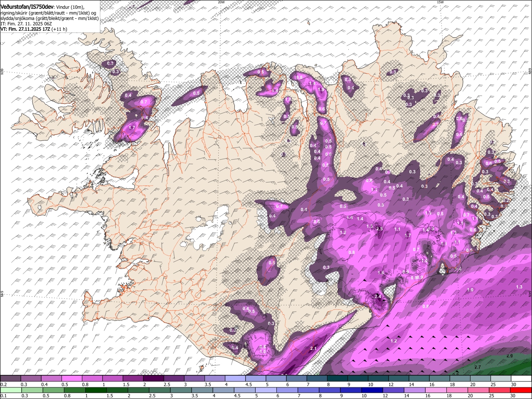Click the '0.2' label under the upper legend row
Image resolution: width=532 pixels, height=399 pixels.
coord(3,384)
